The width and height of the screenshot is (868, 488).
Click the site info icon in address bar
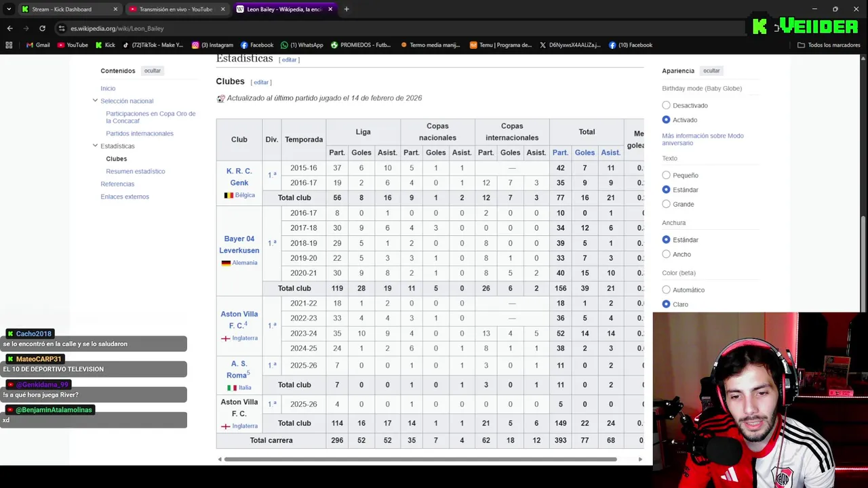(62, 28)
